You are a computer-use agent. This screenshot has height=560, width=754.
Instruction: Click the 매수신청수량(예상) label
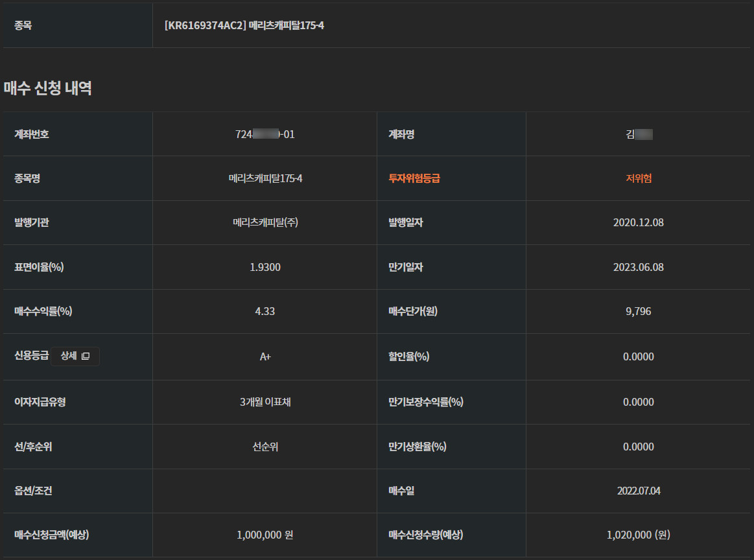pyautogui.click(x=426, y=535)
